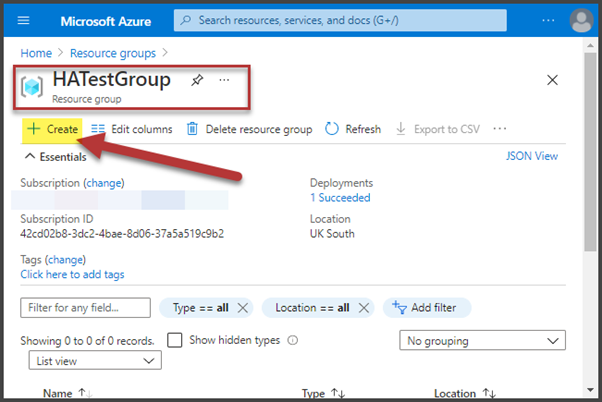
Task: Select the Subscription ID value text
Action: pos(122,234)
